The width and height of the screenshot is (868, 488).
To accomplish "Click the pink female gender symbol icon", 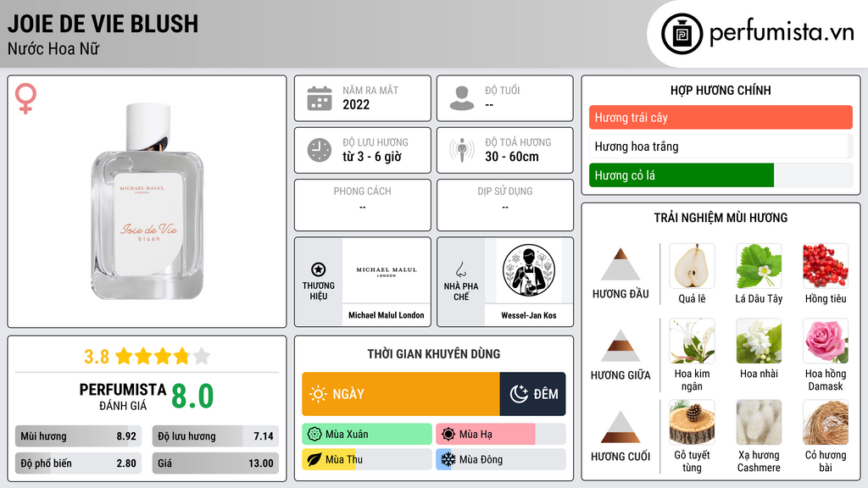I will 25,98.
